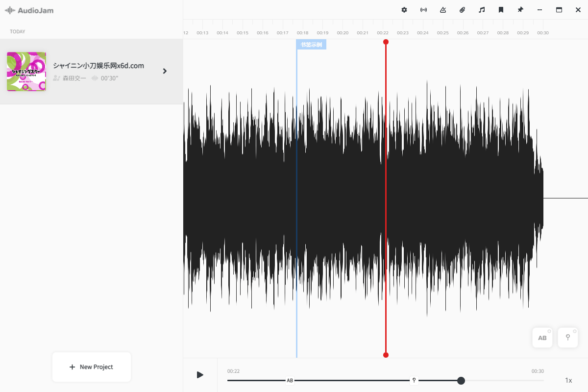The width and height of the screenshot is (588, 392).
Task: Click the red playhead marker on the waveform
Action: 386,42
